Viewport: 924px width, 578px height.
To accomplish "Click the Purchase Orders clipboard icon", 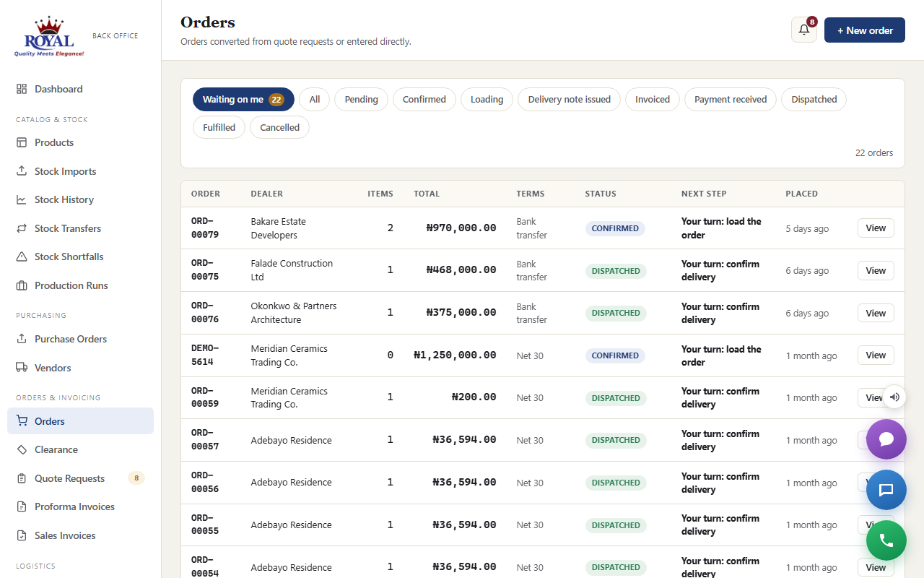I will [22, 339].
